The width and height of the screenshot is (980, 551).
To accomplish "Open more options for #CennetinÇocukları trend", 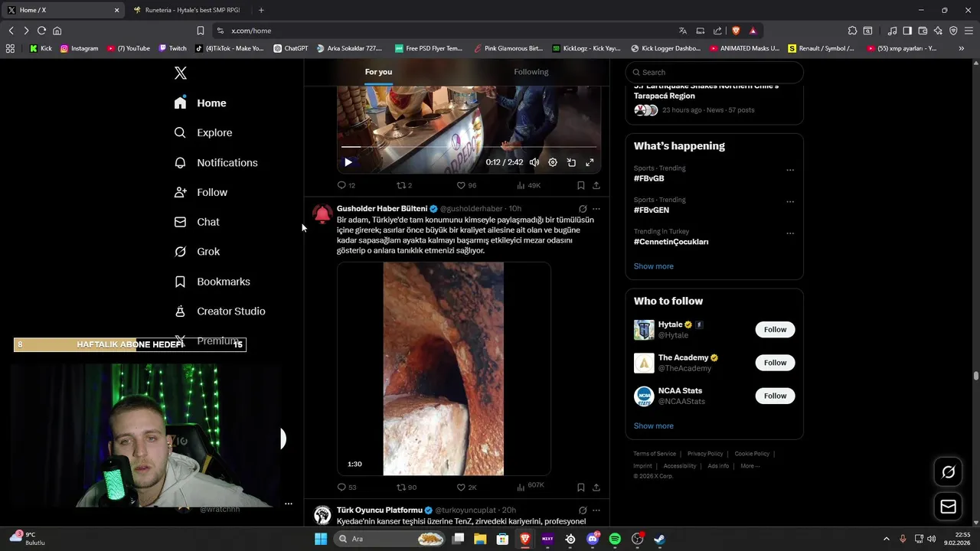I will (790, 233).
